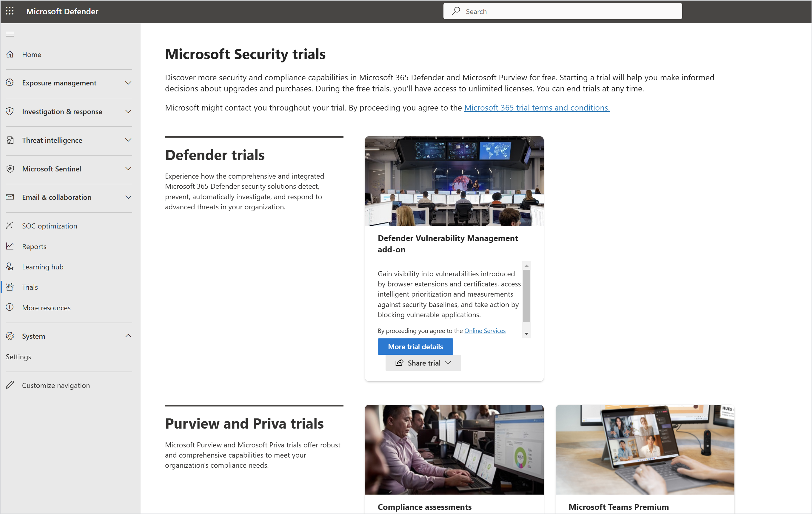812x514 pixels.
Task: Open Settings under System
Action: 18,357
